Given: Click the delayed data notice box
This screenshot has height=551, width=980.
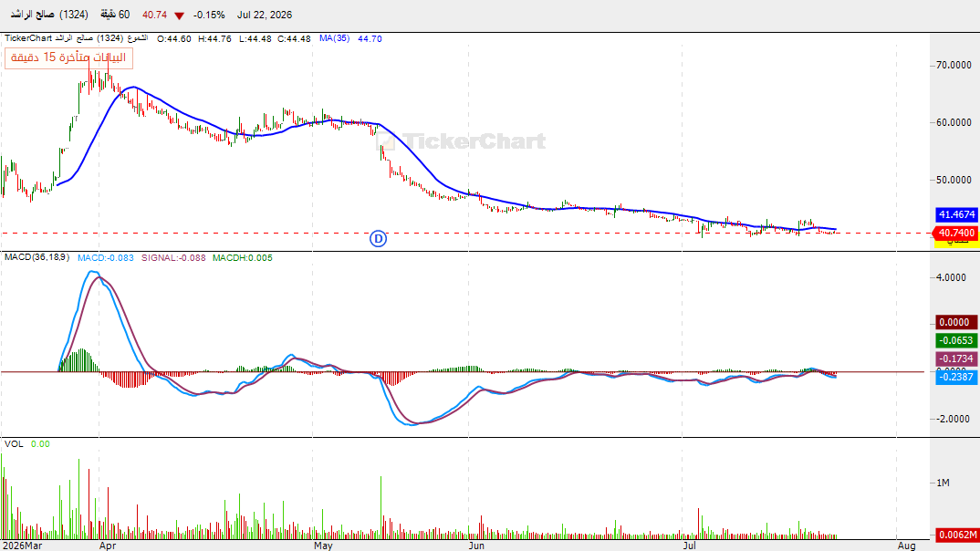Looking at the screenshot, I should coord(68,57).
